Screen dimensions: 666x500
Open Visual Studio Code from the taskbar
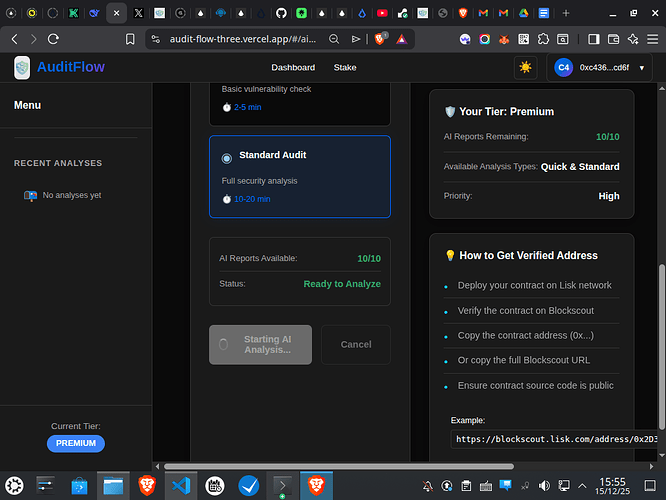pos(180,486)
